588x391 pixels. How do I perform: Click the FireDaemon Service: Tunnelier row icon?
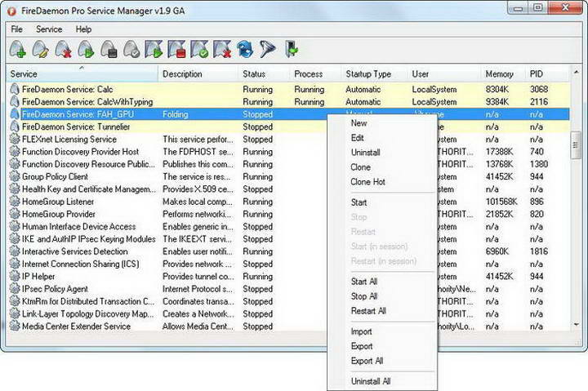pos(15,127)
